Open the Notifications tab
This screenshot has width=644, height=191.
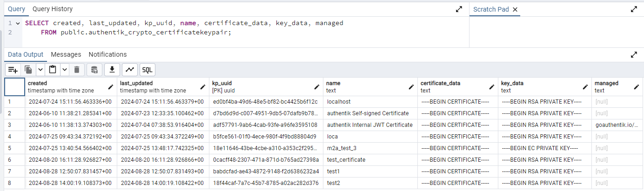[107, 54]
